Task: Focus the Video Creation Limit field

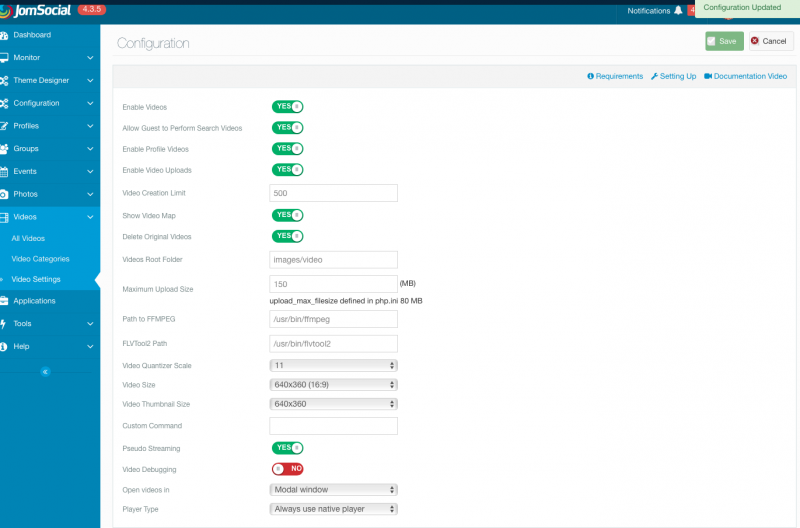Action: 333,193
